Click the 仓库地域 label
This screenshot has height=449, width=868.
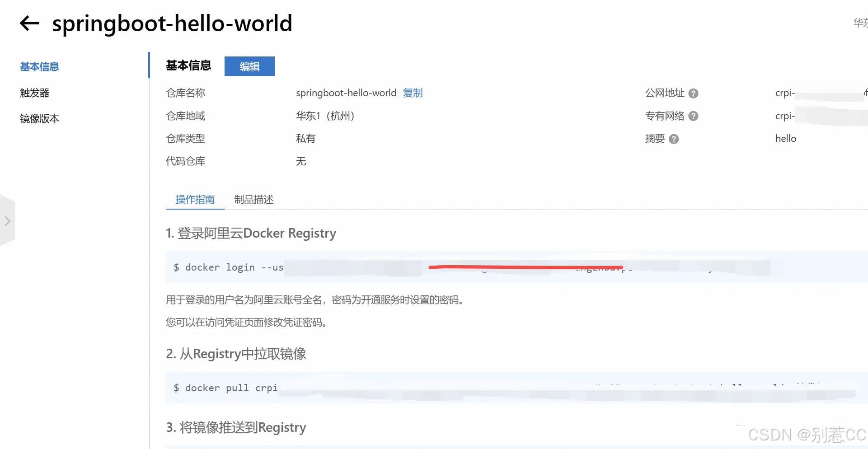(185, 116)
